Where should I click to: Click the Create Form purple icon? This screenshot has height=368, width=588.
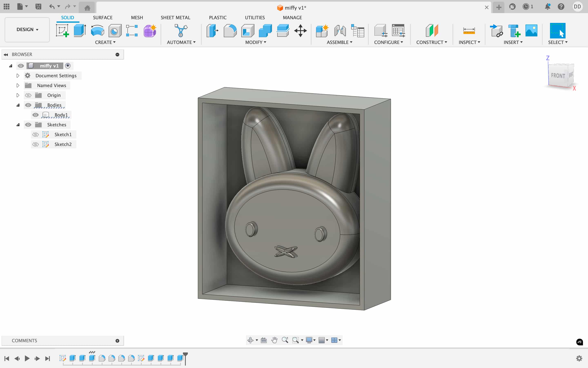tap(150, 31)
